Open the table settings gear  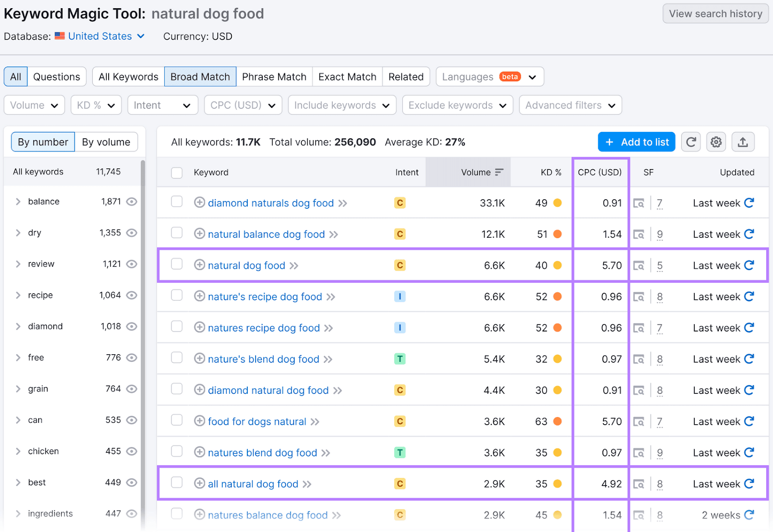tap(716, 142)
